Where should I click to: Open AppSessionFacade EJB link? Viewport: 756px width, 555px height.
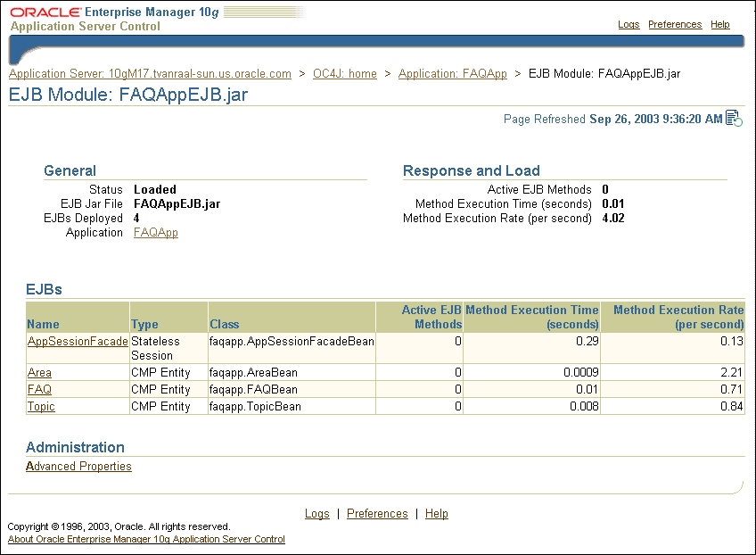78,341
